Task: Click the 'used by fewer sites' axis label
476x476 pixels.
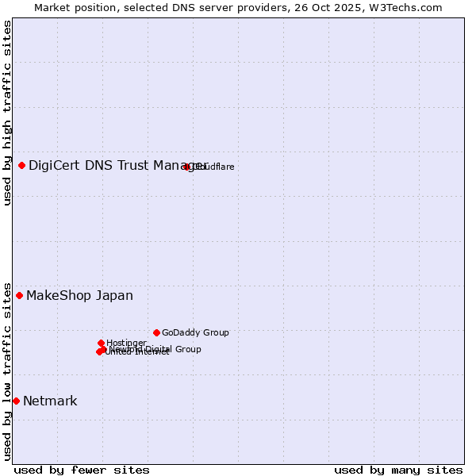Action: click(x=82, y=470)
